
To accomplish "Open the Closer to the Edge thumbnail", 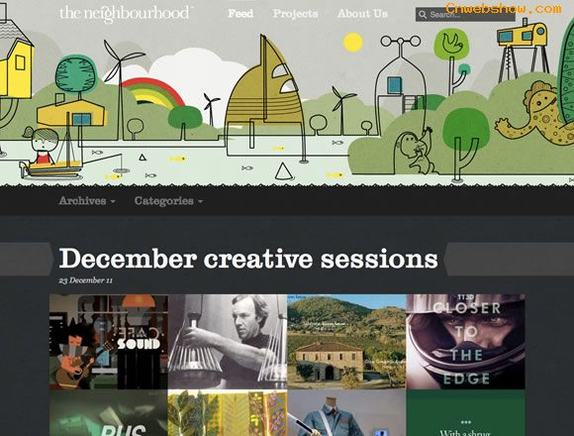I will (466, 342).
